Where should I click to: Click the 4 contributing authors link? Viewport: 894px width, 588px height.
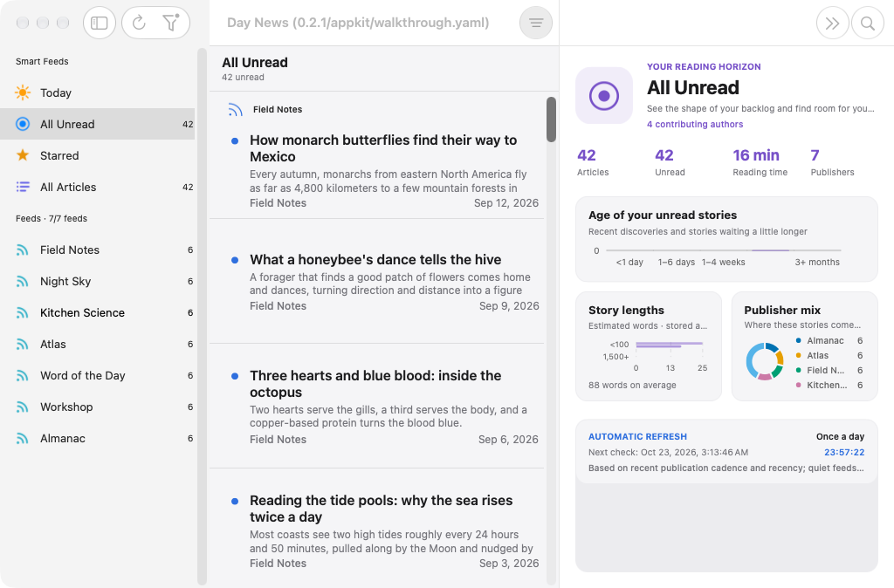pyautogui.click(x=694, y=124)
